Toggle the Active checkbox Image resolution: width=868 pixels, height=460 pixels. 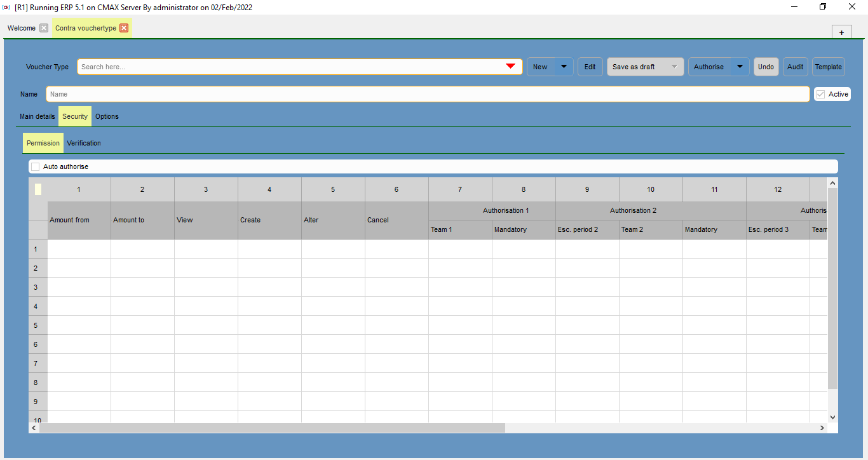pos(821,94)
